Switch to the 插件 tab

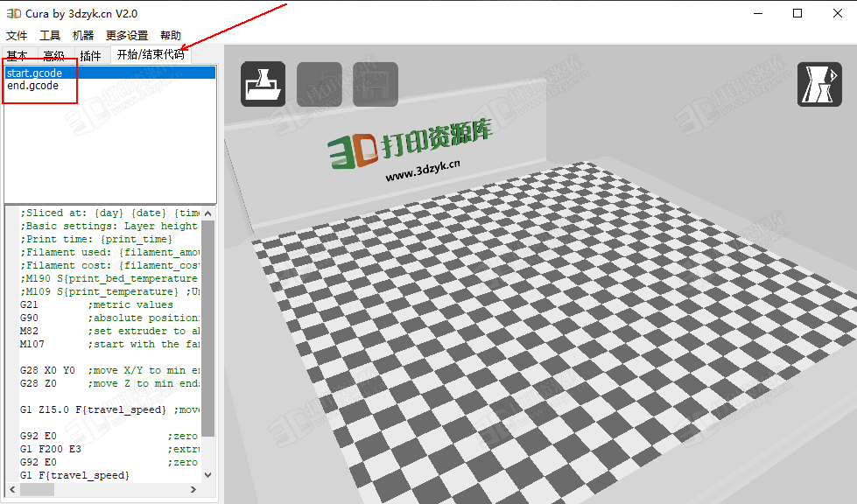[90, 56]
